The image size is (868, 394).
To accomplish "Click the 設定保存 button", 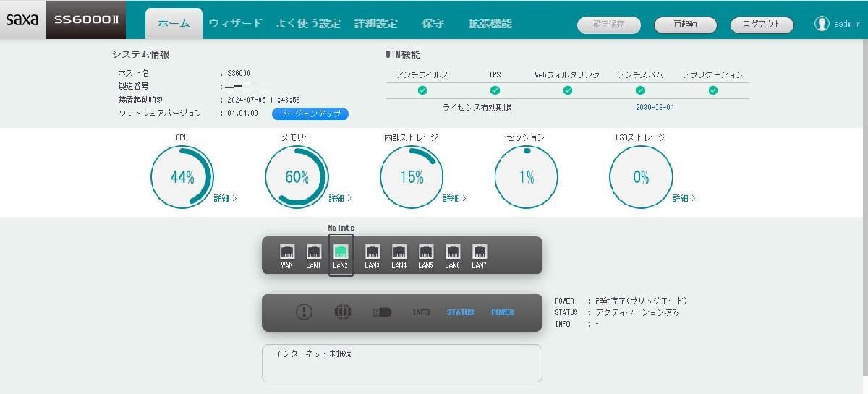I will (608, 24).
